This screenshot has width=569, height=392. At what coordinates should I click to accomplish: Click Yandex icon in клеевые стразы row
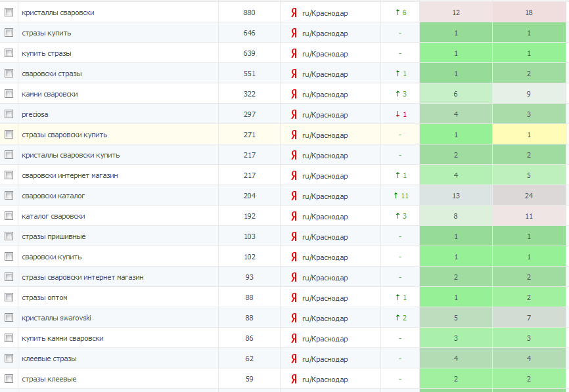[294, 359]
